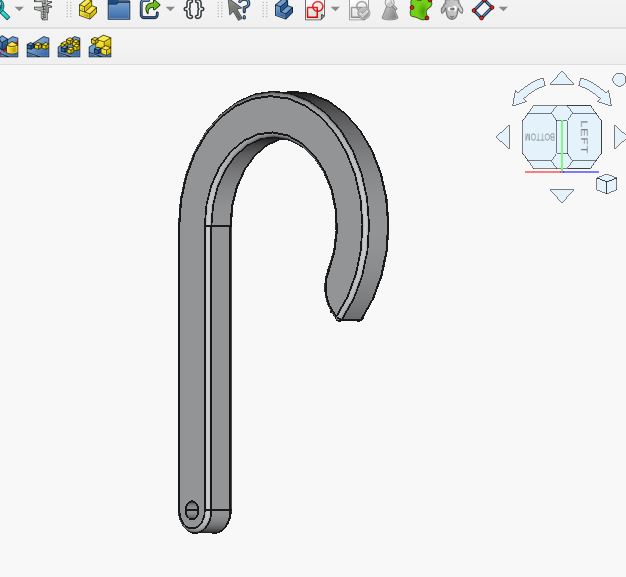This screenshot has height=577, width=626.
Task: Click navigation cube left arrow
Action: (503, 137)
